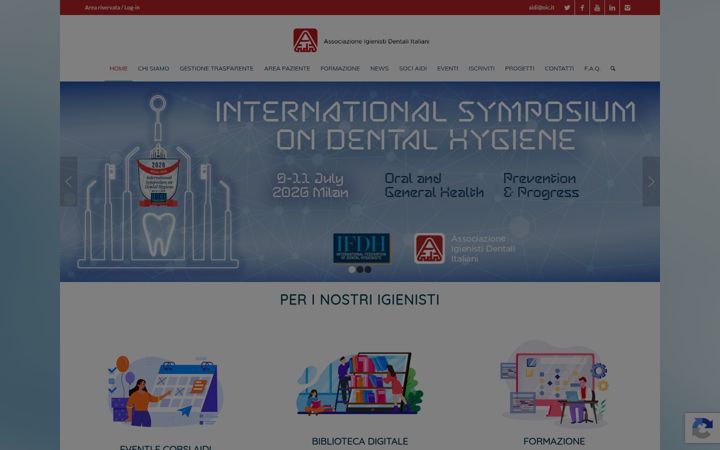Click PER I NOSTRI IGIENISTI heading

click(360, 299)
